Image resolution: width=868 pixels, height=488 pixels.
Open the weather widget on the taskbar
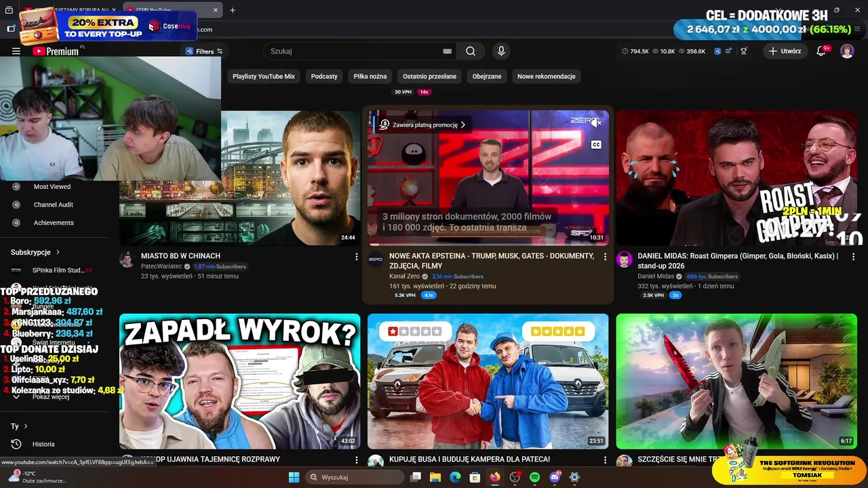tap(37, 477)
